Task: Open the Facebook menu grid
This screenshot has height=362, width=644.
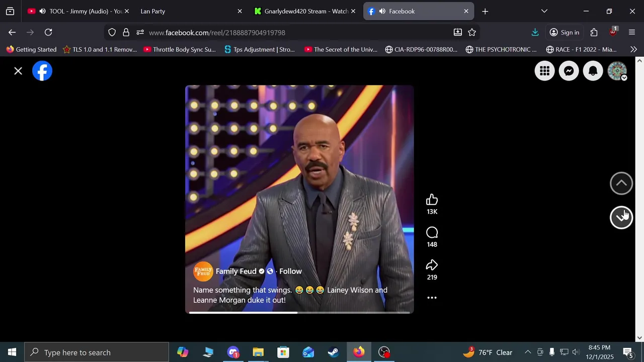Action: (x=544, y=71)
